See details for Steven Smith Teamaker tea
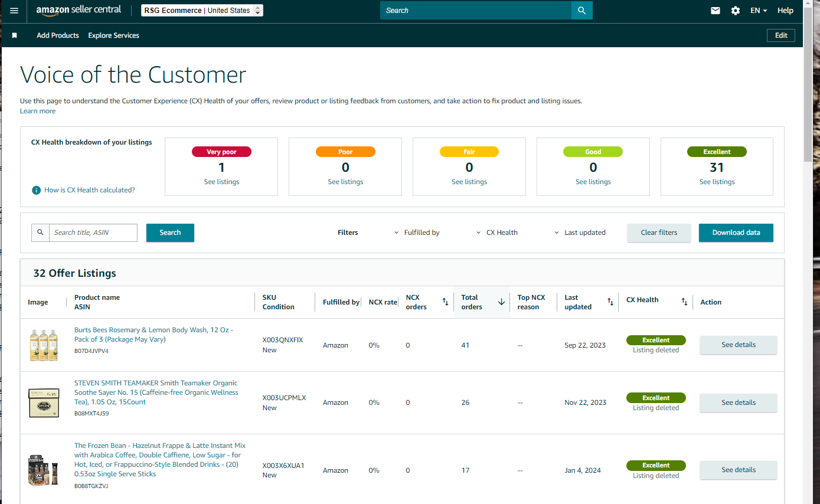This screenshot has width=820, height=504. pos(739,402)
